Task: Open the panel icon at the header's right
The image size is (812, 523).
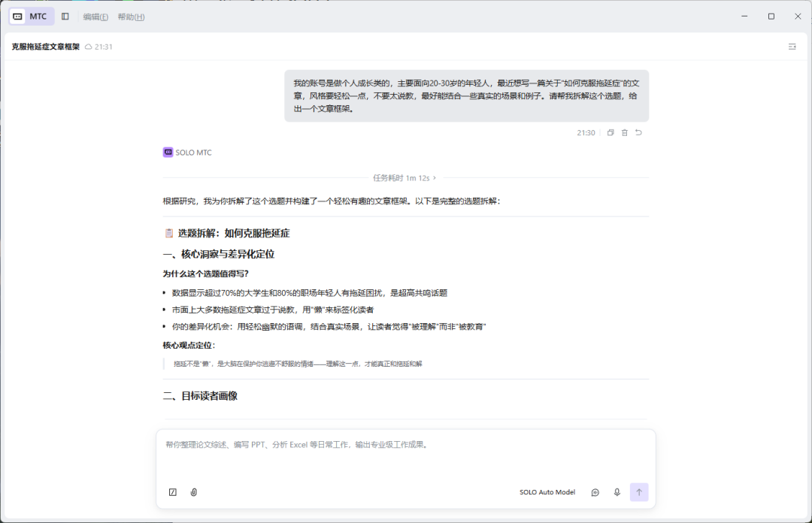Action: [792, 47]
